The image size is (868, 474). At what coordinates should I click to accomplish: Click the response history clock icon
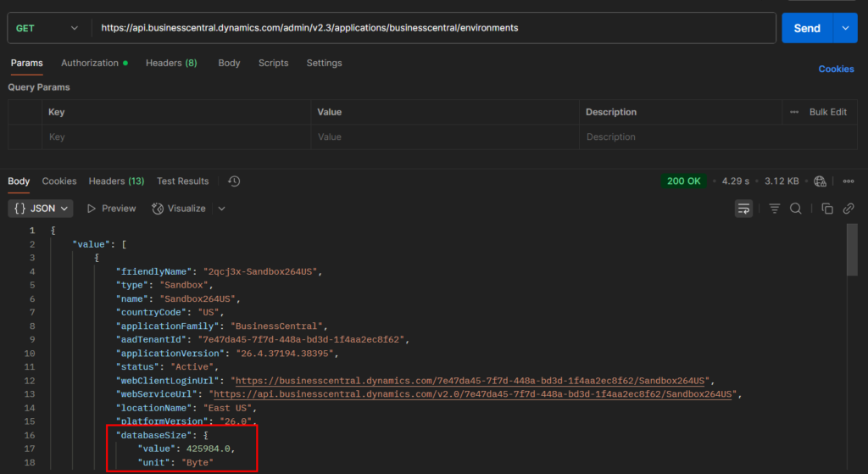(234, 181)
